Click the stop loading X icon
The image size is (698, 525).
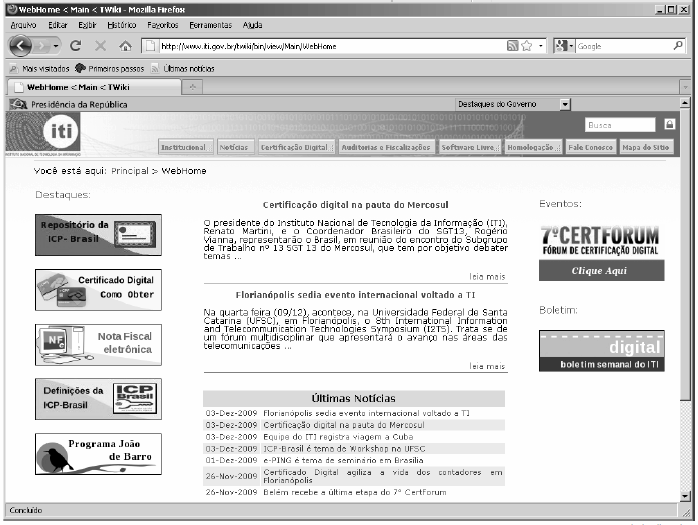coord(100,46)
